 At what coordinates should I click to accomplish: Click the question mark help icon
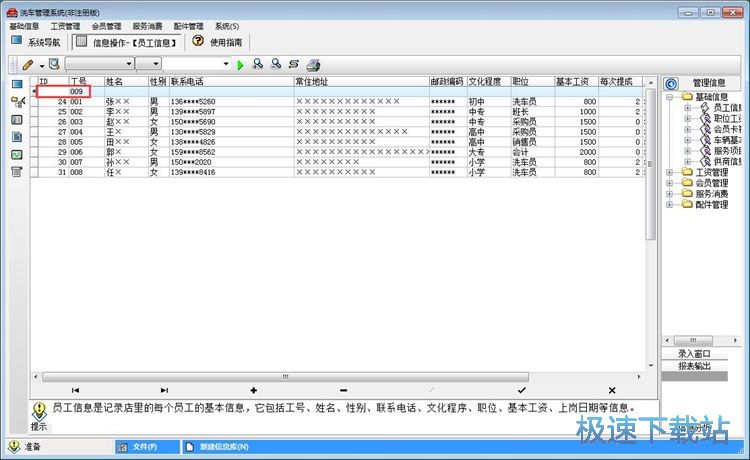click(x=198, y=41)
